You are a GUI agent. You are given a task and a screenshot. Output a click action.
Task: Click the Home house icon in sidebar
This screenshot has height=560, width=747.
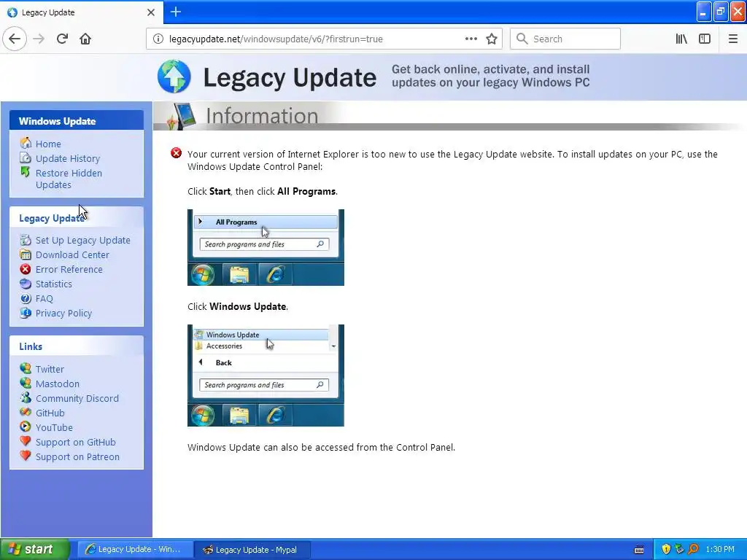(x=26, y=143)
